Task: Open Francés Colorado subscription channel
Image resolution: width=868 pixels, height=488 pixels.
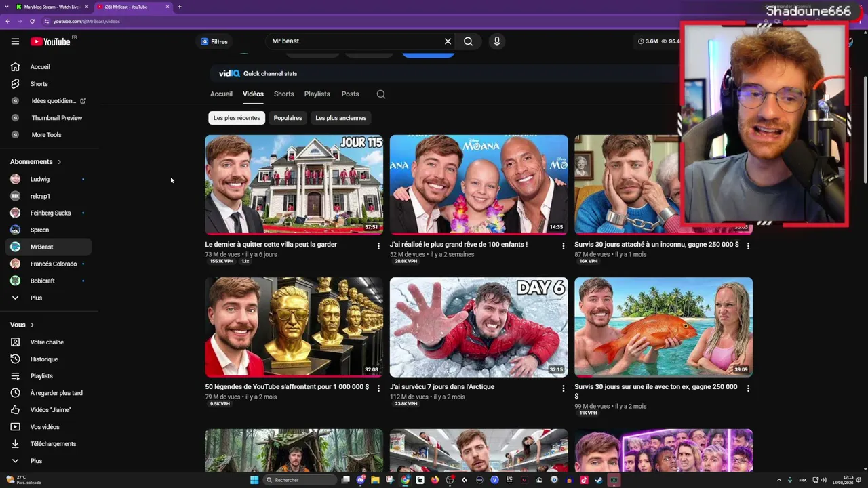Action: point(49,264)
